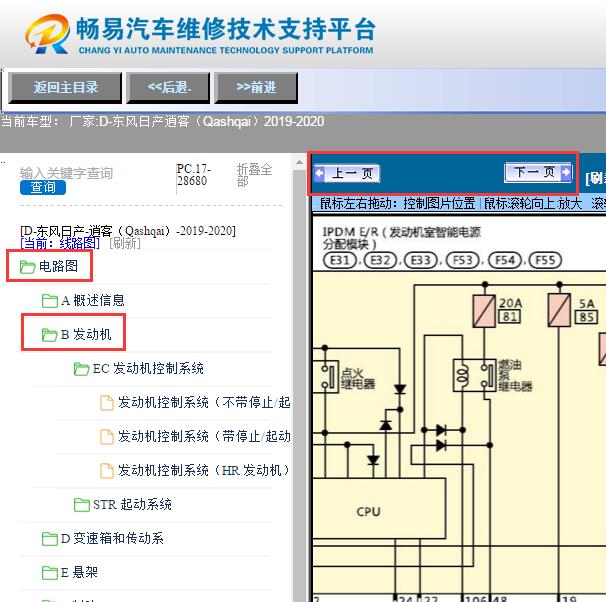Click the folder icon beside D 变速箱和传动系
The height and width of the screenshot is (602, 606).
coord(49,539)
